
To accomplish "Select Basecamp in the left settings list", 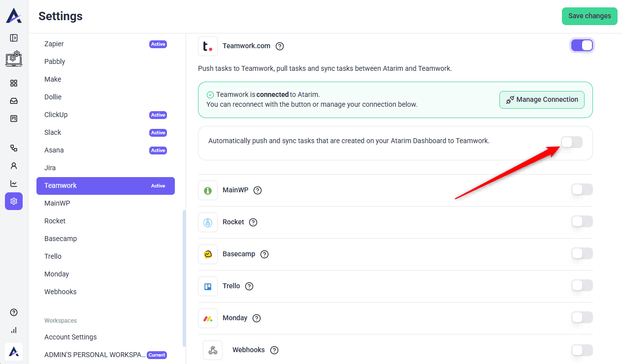I will [105, 239].
